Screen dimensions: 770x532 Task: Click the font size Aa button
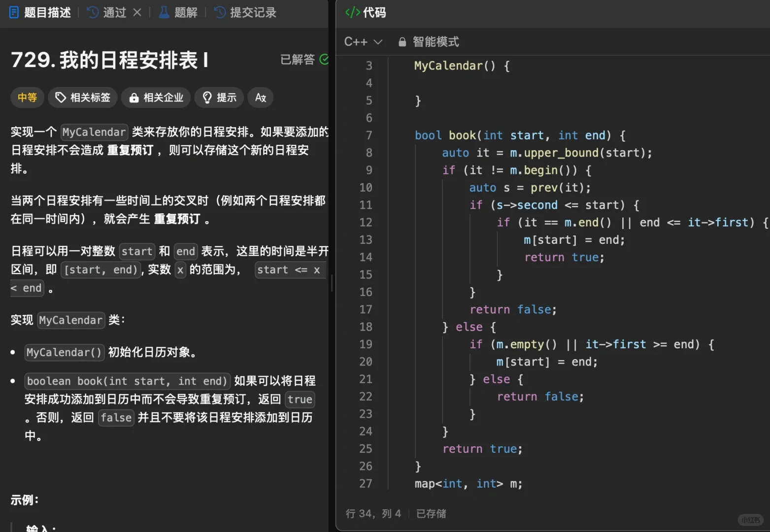pos(261,98)
